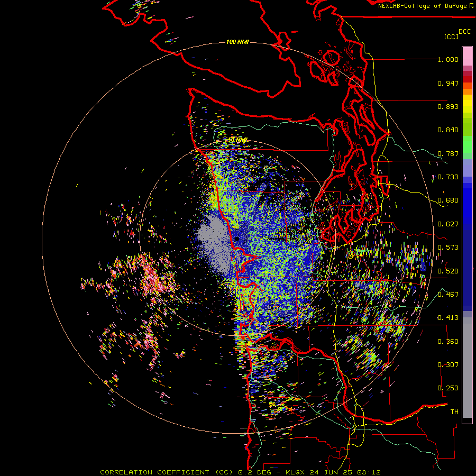Select the 0.947 scale value

(448, 83)
